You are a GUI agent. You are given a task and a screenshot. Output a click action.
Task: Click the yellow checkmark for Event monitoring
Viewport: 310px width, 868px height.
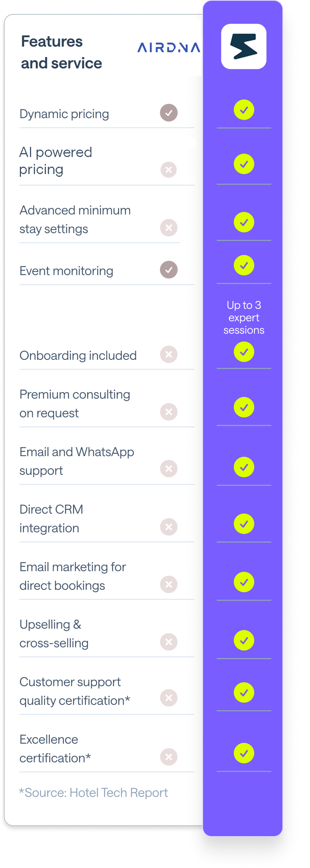(244, 265)
